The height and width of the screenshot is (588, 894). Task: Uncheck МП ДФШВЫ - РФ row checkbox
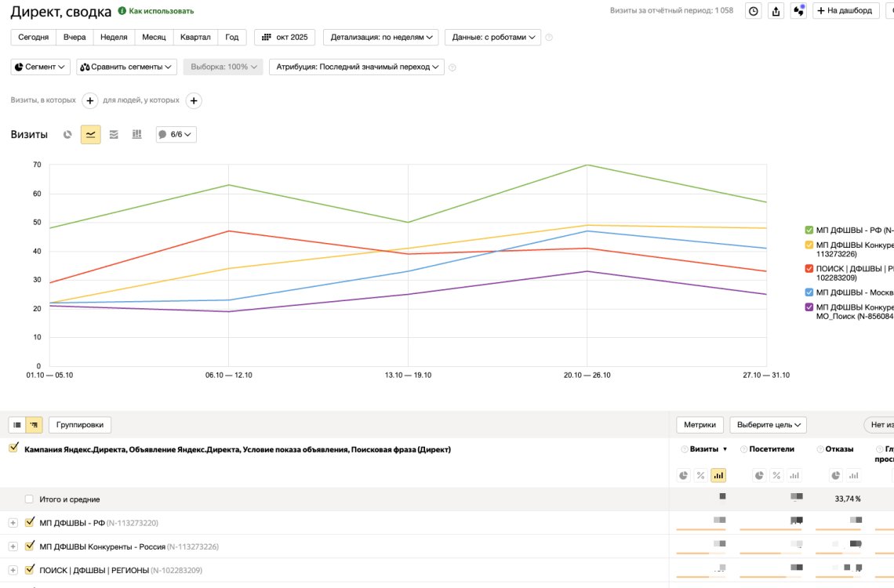pyautogui.click(x=30, y=522)
